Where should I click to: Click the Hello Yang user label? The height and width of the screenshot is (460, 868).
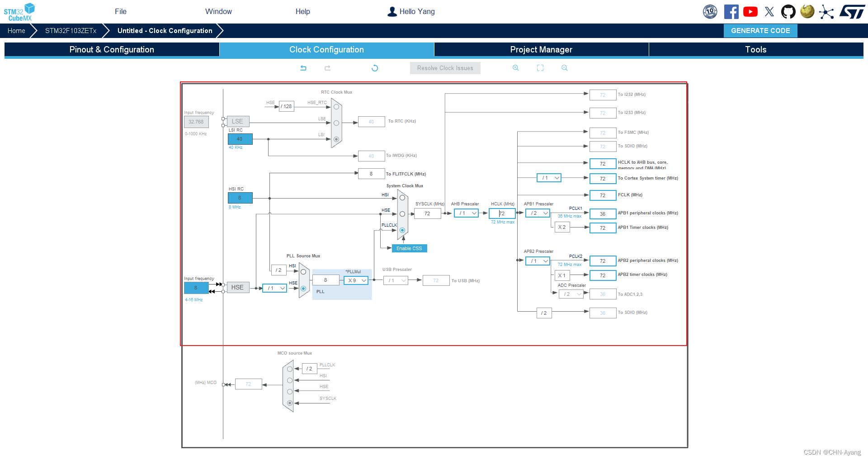pos(417,12)
